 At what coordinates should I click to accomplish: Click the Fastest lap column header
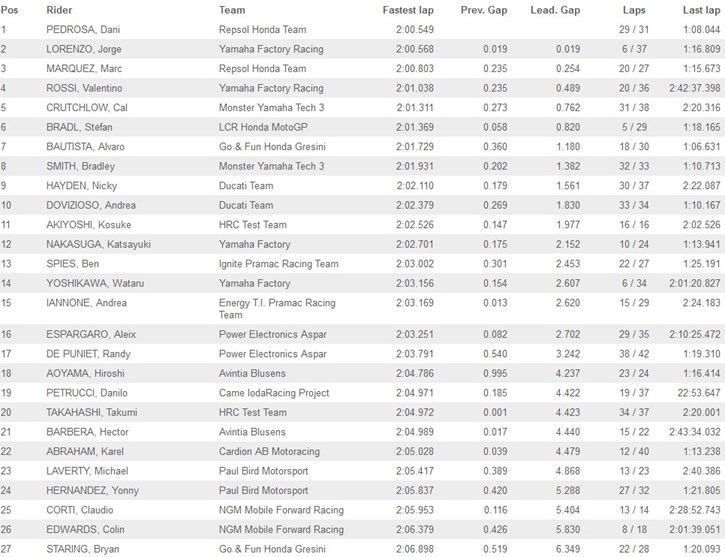pos(408,10)
